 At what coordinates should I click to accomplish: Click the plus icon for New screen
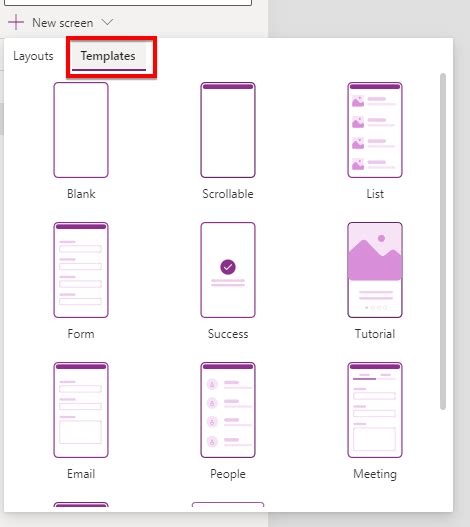(16, 23)
